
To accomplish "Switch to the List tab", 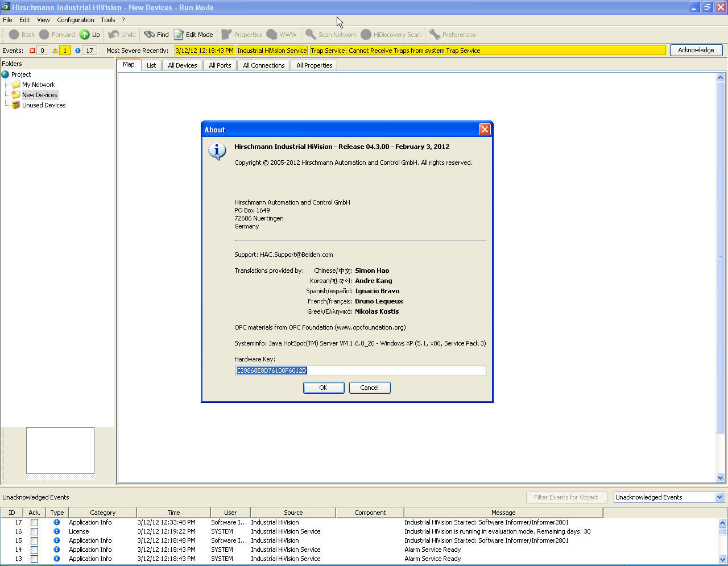I will pyautogui.click(x=151, y=65).
